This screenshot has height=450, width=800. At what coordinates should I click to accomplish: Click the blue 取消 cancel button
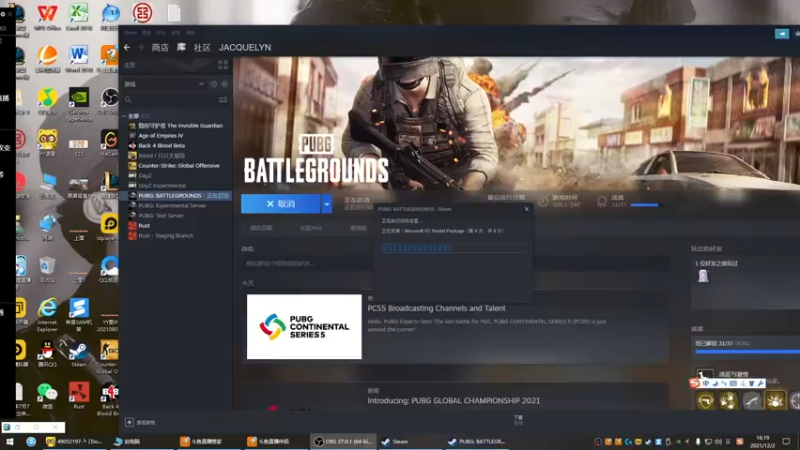pyautogui.click(x=281, y=204)
